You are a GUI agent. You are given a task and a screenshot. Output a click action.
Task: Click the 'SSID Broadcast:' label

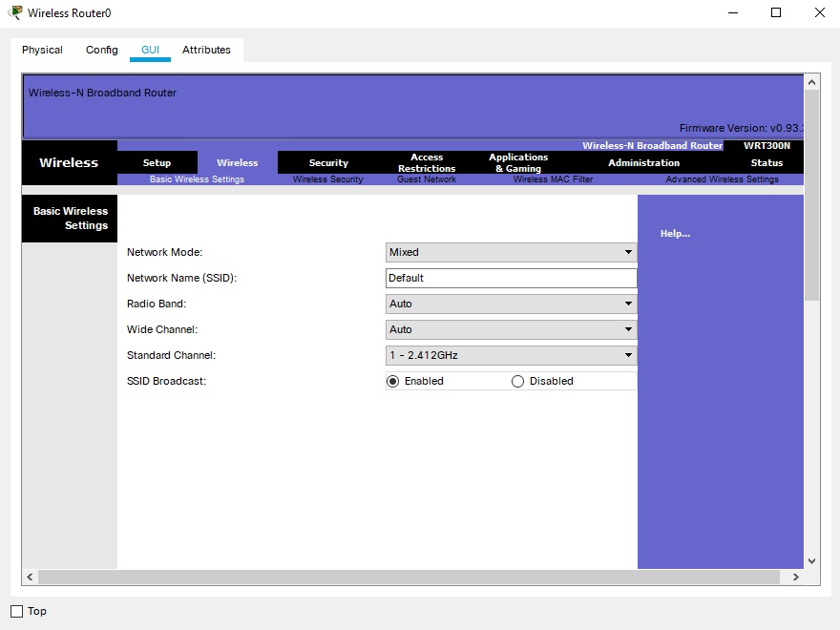point(166,382)
